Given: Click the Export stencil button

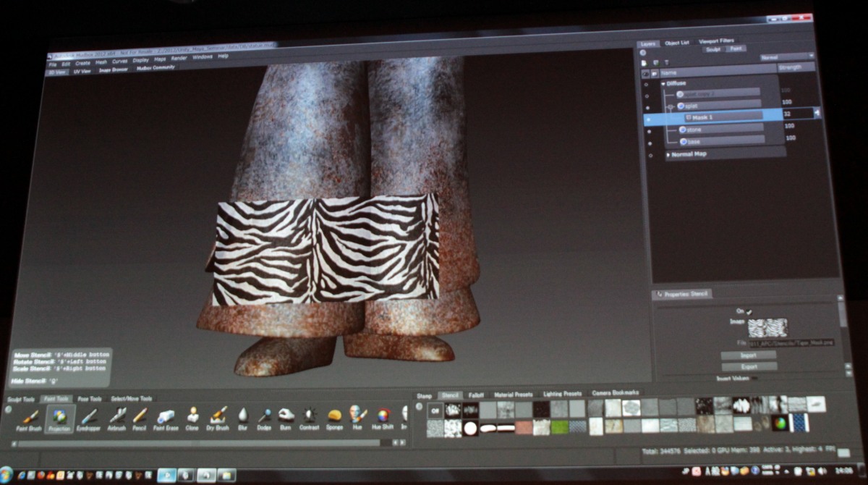Looking at the screenshot, I should click(x=749, y=366).
